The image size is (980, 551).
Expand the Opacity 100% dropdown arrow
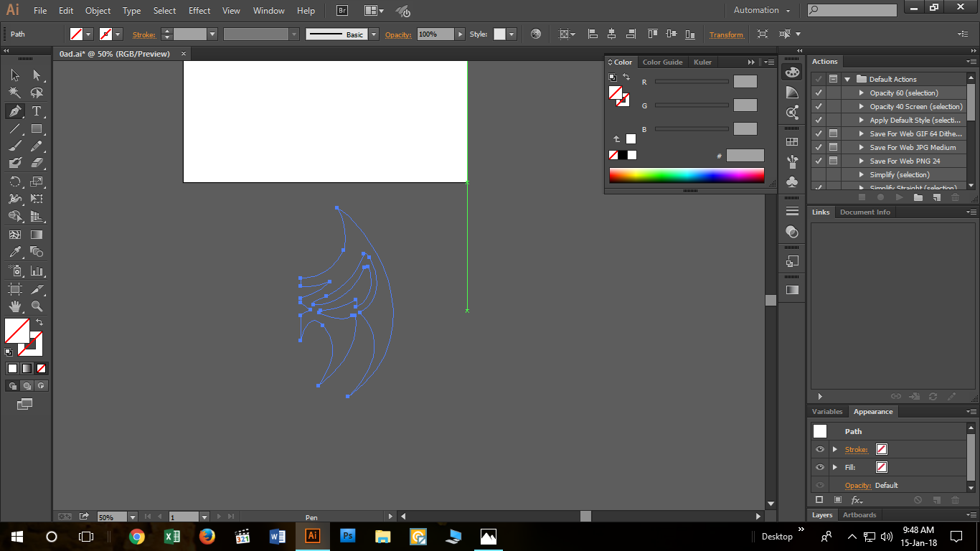pyautogui.click(x=460, y=34)
